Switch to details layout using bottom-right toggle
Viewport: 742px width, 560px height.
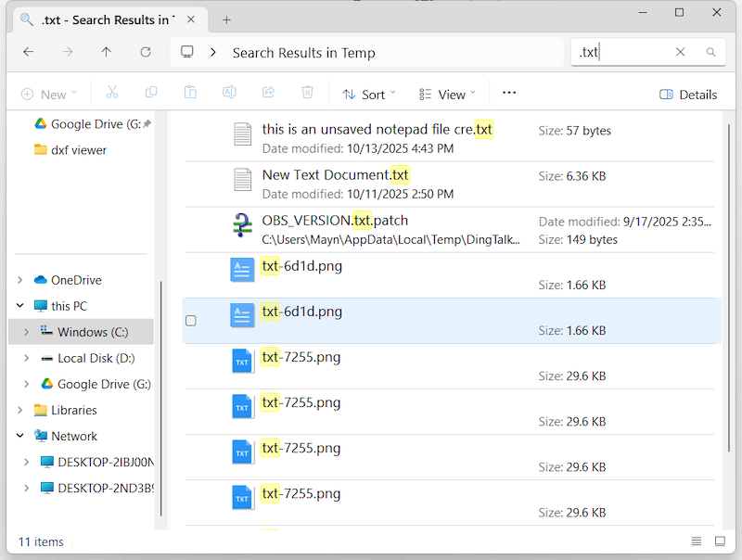coord(721,541)
